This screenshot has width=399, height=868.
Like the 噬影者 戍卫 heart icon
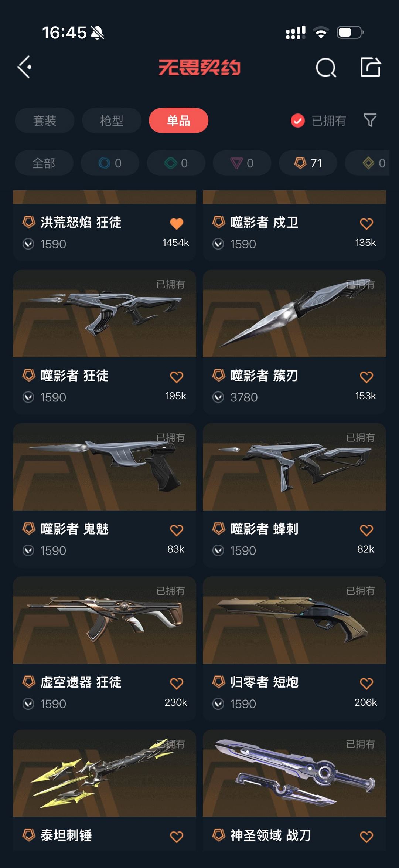366,224
